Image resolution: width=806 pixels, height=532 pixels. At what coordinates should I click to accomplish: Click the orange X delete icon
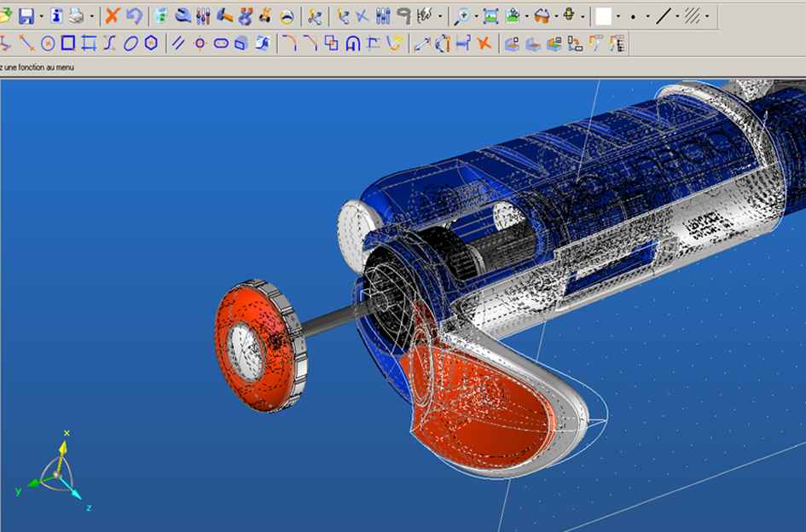click(x=112, y=16)
